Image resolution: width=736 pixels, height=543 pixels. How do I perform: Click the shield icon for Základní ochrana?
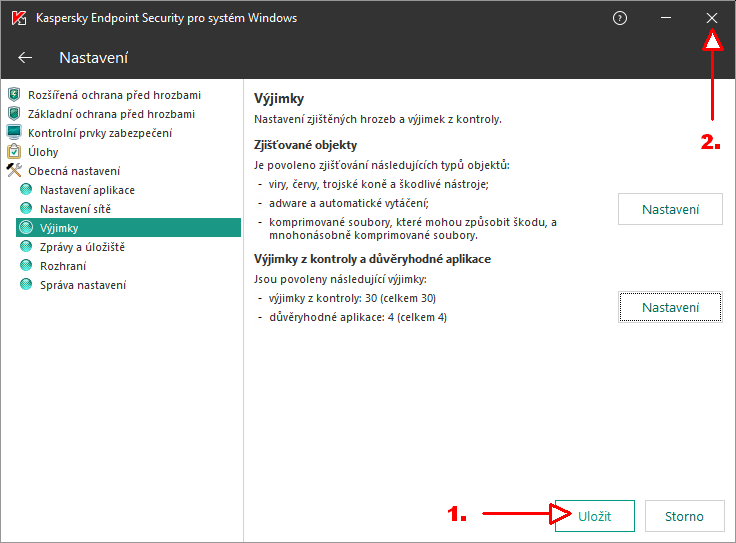[x=14, y=114]
